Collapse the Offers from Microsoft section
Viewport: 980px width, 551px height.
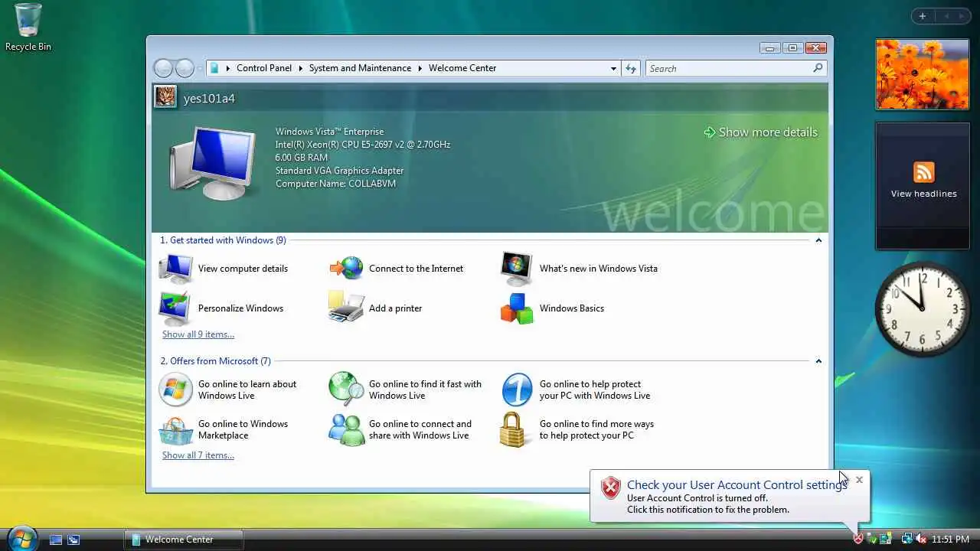(818, 361)
